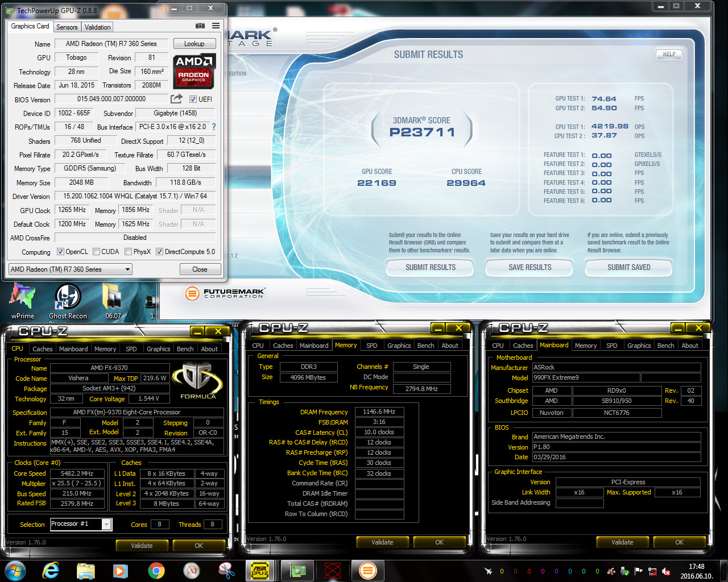Screen dimensions: 728x582
Task: Click the DRAM Frequency value 1146.6 MHz
Action: (379, 411)
